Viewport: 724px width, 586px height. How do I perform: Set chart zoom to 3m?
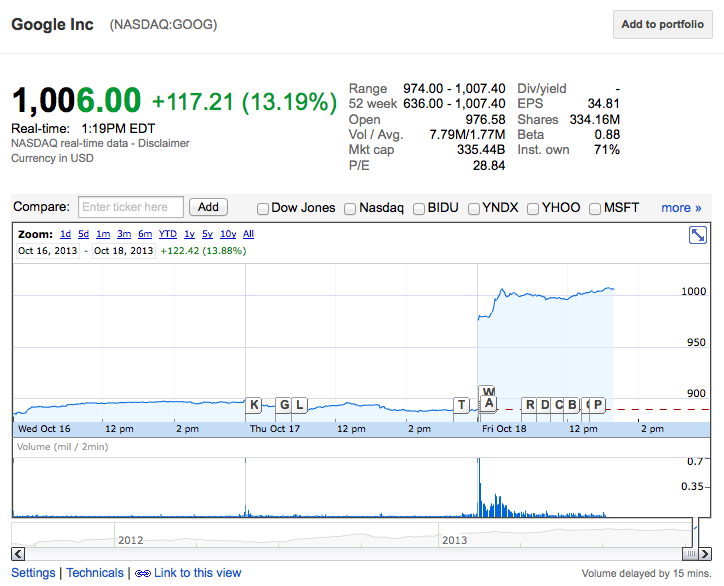(x=124, y=234)
